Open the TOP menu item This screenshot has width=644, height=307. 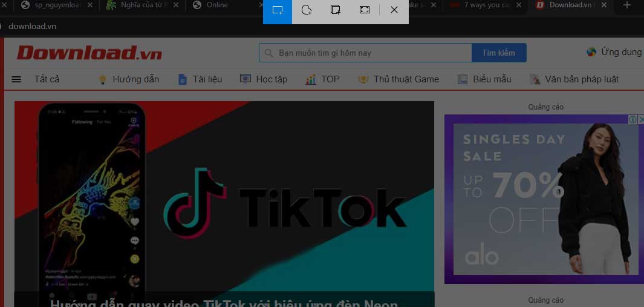pyautogui.click(x=330, y=79)
